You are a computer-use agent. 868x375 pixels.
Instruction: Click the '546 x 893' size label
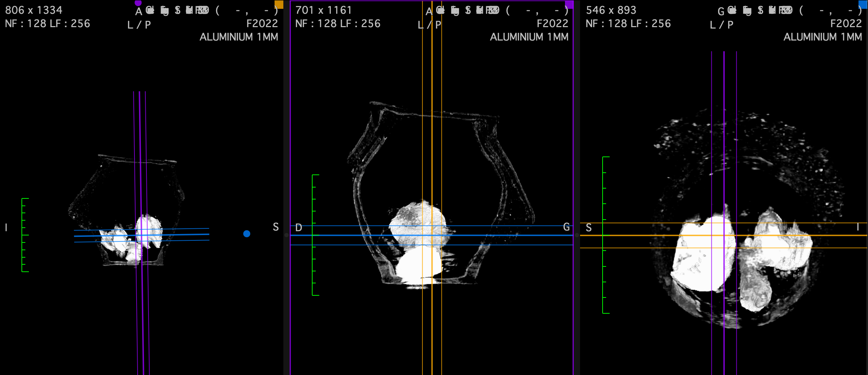point(611,10)
